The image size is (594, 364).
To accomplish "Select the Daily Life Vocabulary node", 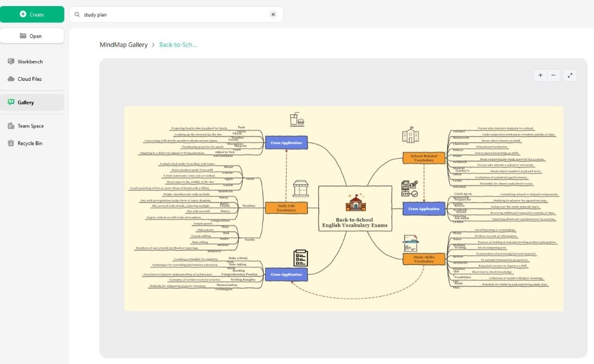I will tap(287, 208).
